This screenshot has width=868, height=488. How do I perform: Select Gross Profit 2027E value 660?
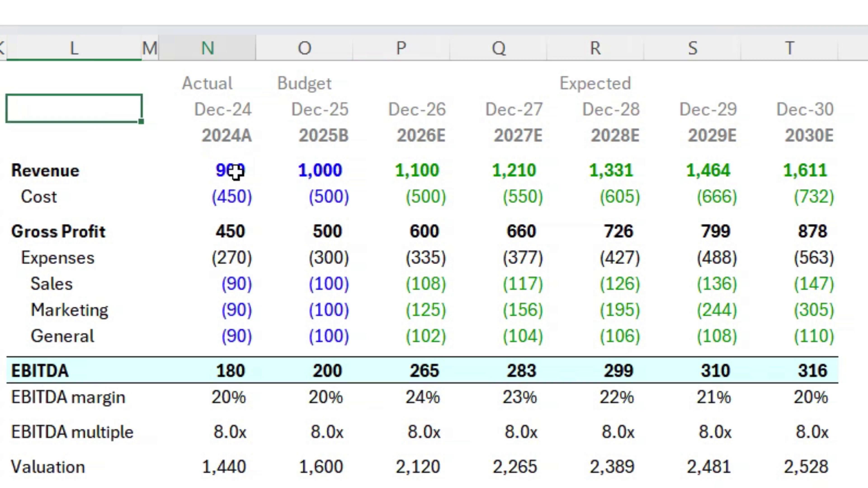[521, 231]
